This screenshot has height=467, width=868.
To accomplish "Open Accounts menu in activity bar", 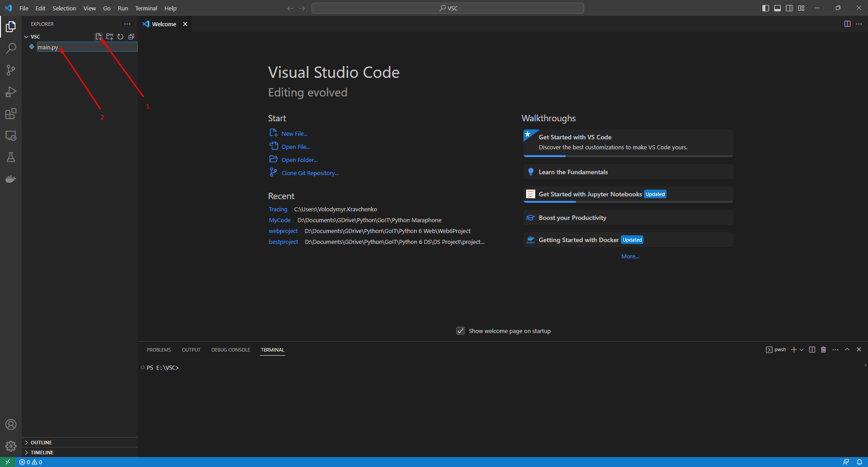I will point(11,424).
